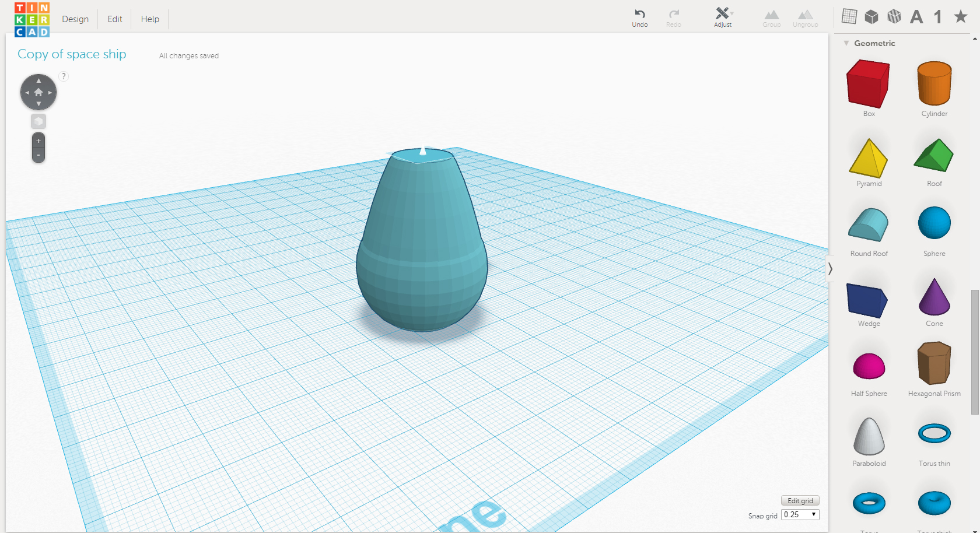980x533 pixels.
Task: Click the Group button
Action: click(x=772, y=18)
